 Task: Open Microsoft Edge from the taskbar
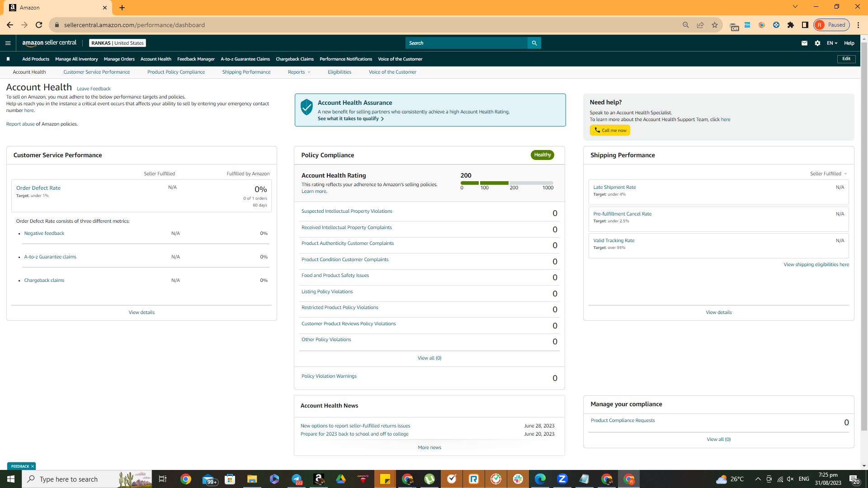click(x=540, y=479)
